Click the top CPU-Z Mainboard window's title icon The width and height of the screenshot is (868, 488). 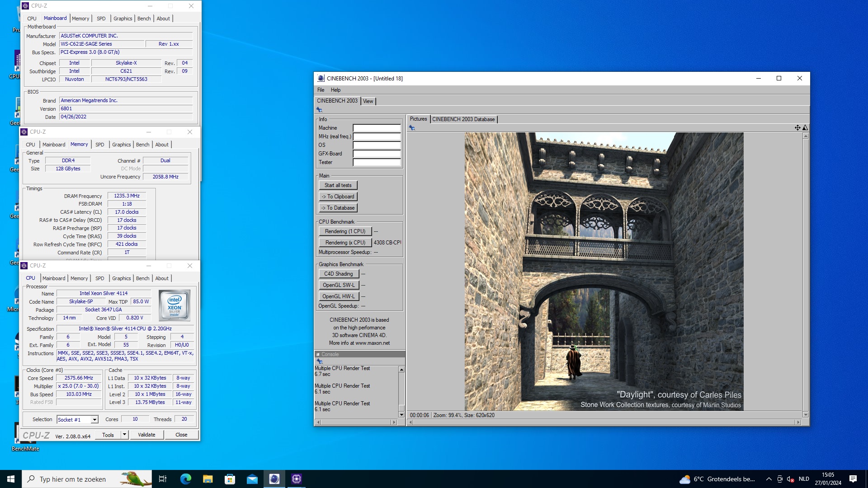[x=25, y=6]
